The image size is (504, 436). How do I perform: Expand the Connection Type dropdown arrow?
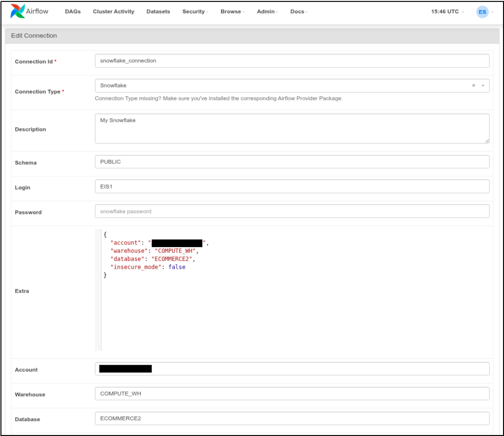(x=483, y=86)
